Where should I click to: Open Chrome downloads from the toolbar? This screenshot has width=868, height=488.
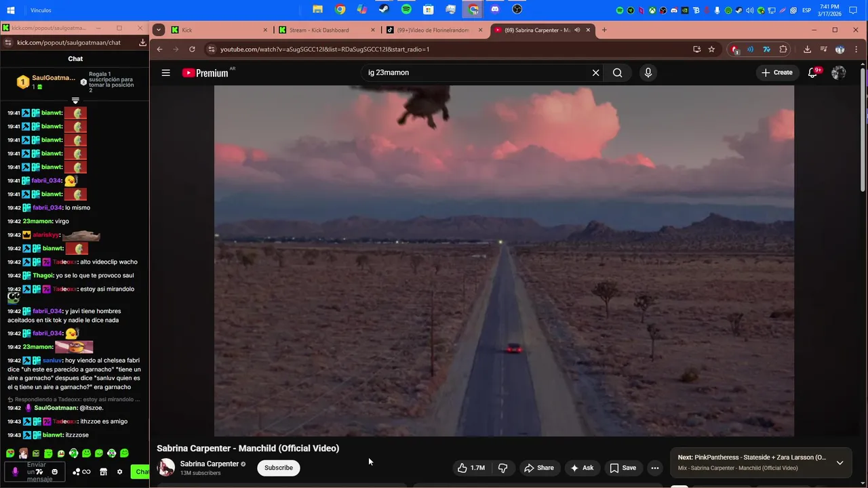807,49
